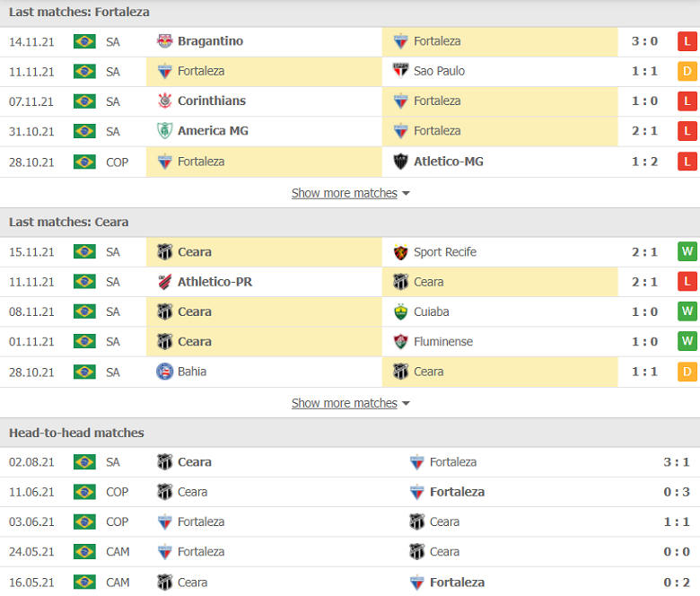This screenshot has height=596, width=700.
Task: Open the 1 : 2 Fortaleza vs Atletico-MG score
Action: point(644,162)
